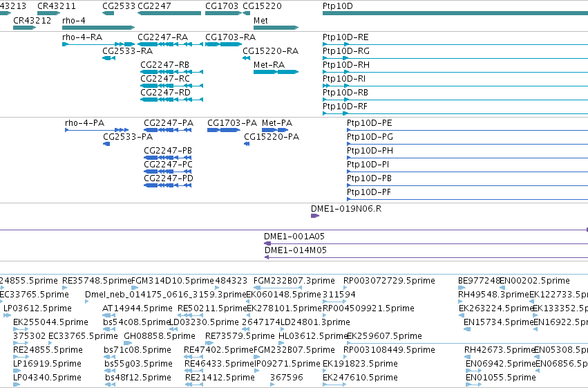This screenshot has height=388, width=588.
Task: Click BAC clone DME1-001A05
Action: (x=294, y=237)
